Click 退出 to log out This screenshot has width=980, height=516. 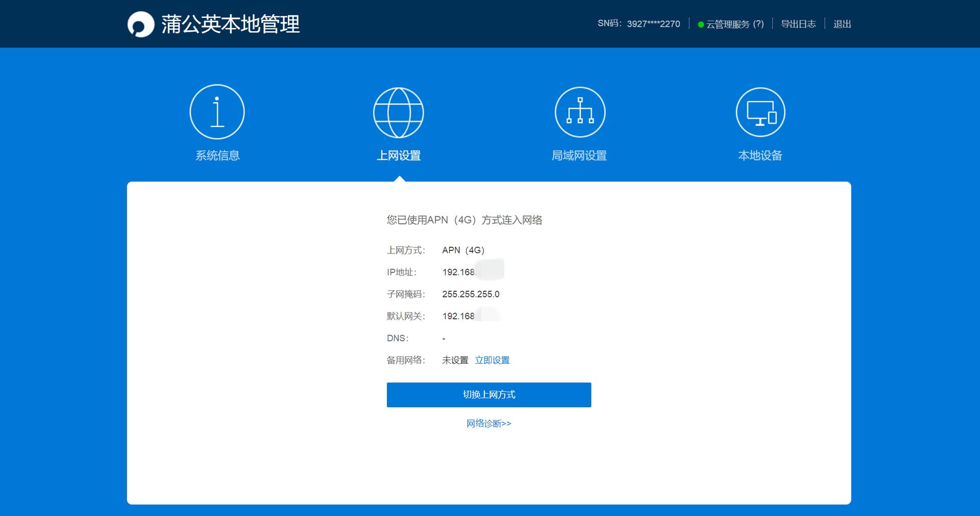(842, 24)
